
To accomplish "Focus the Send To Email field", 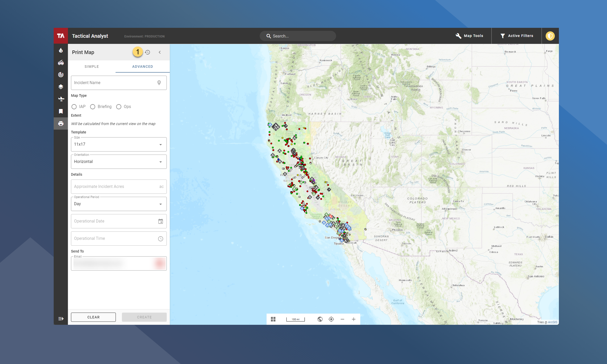I will (119, 264).
